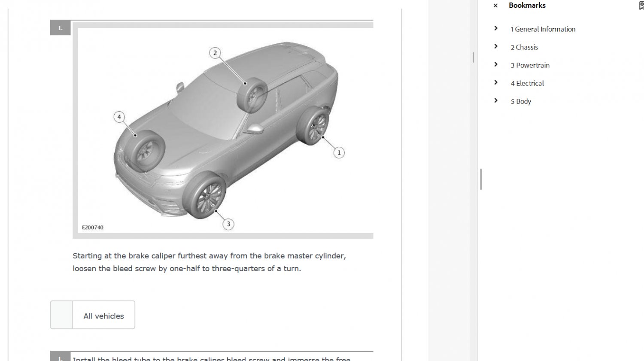Click callout number 1 near rear wheel

click(x=339, y=152)
